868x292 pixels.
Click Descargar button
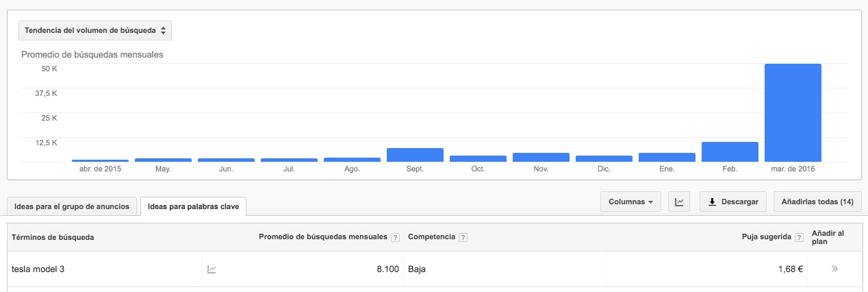(x=732, y=202)
